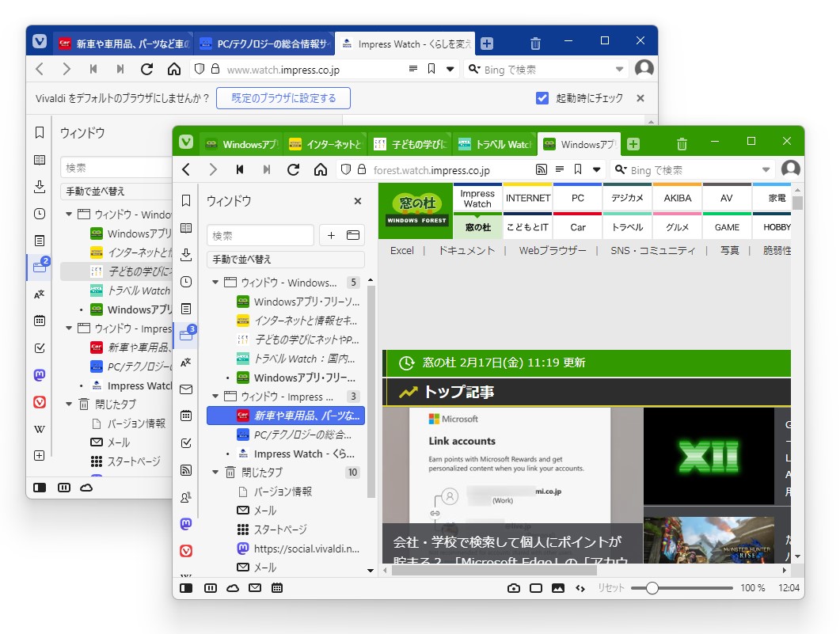Open the Feeds panel
The width and height of the screenshot is (840, 634).
click(187, 470)
